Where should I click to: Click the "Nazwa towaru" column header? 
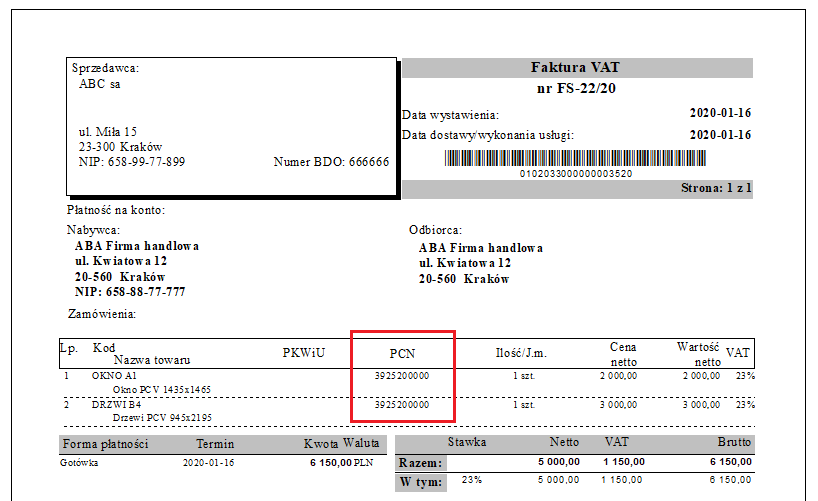click(x=152, y=360)
